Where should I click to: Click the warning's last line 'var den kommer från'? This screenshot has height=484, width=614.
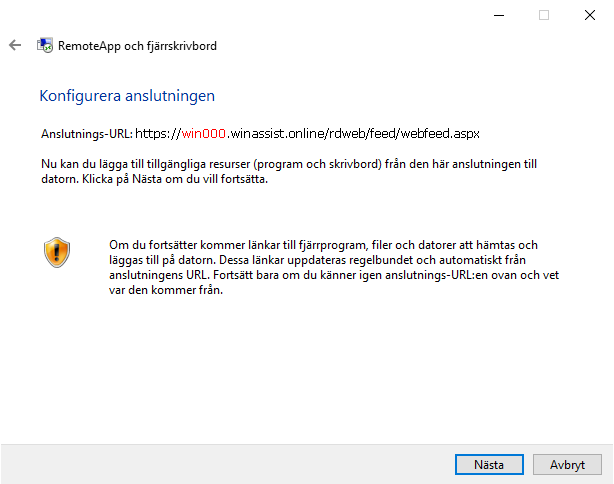point(165,292)
